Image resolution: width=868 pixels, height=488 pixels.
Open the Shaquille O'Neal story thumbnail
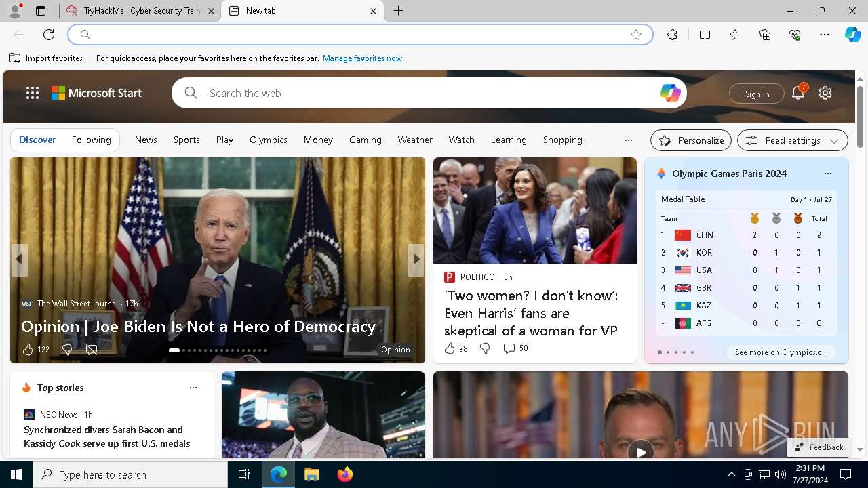(323, 415)
